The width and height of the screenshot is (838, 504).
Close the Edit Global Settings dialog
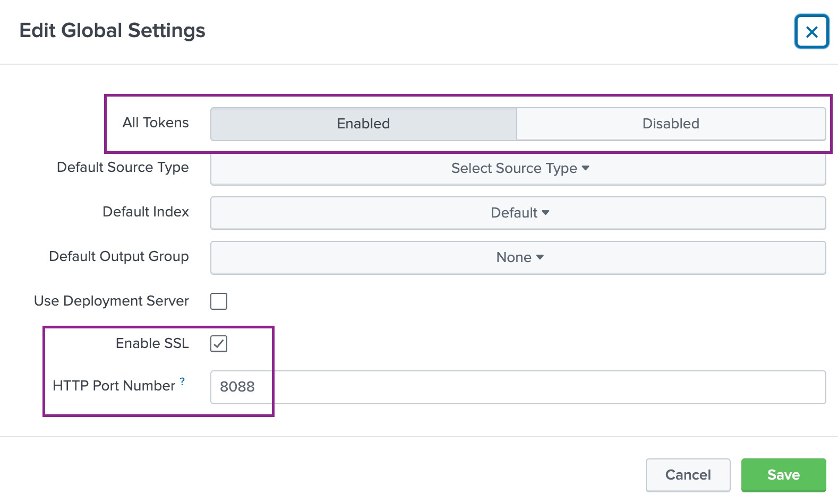coord(811,32)
